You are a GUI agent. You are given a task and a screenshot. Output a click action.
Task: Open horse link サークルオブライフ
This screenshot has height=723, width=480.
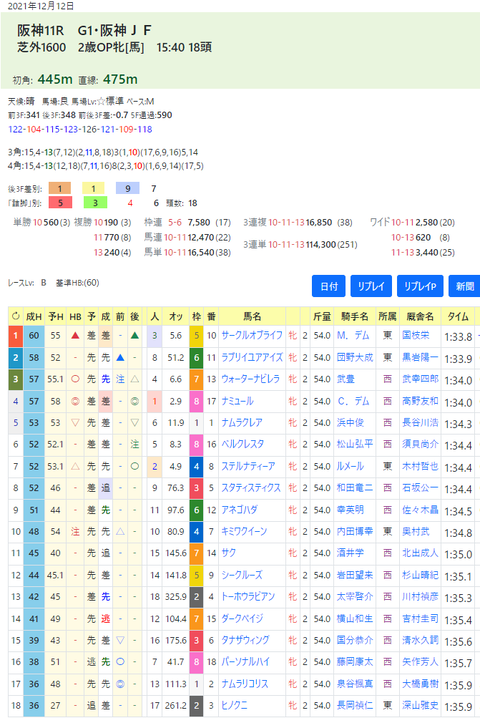point(252,336)
